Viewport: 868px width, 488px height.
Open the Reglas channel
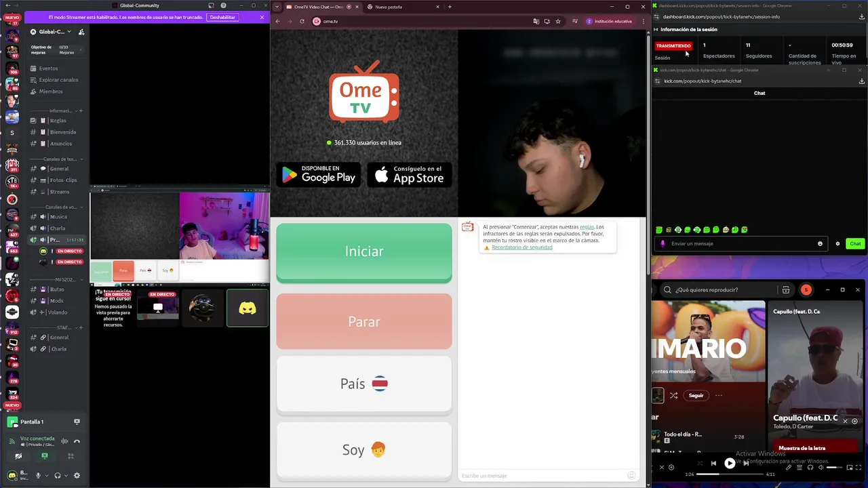tap(57, 121)
